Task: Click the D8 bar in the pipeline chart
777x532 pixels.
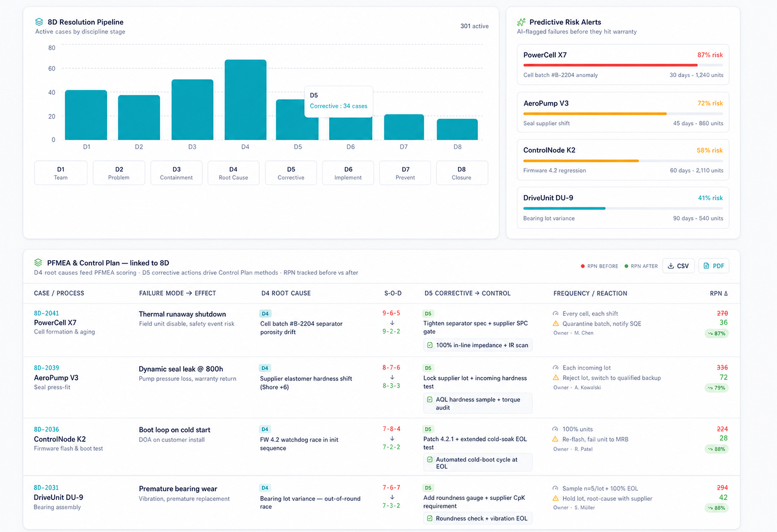Action: 457,129
